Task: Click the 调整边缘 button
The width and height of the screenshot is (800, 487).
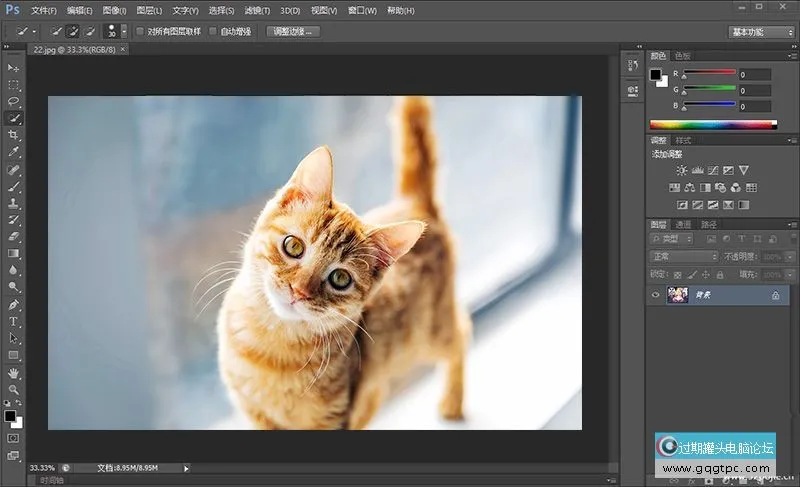Action: point(295,32)
